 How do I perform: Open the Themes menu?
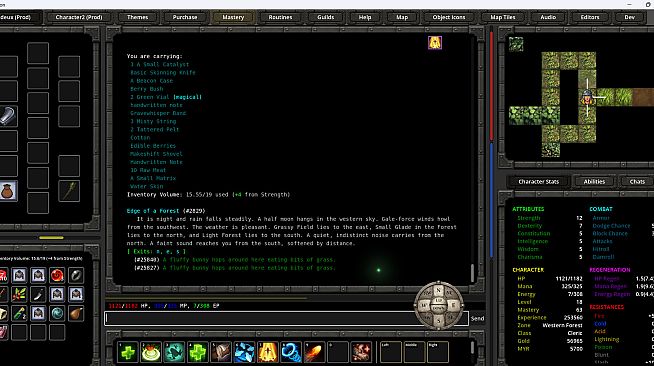(x=137, y=17)
